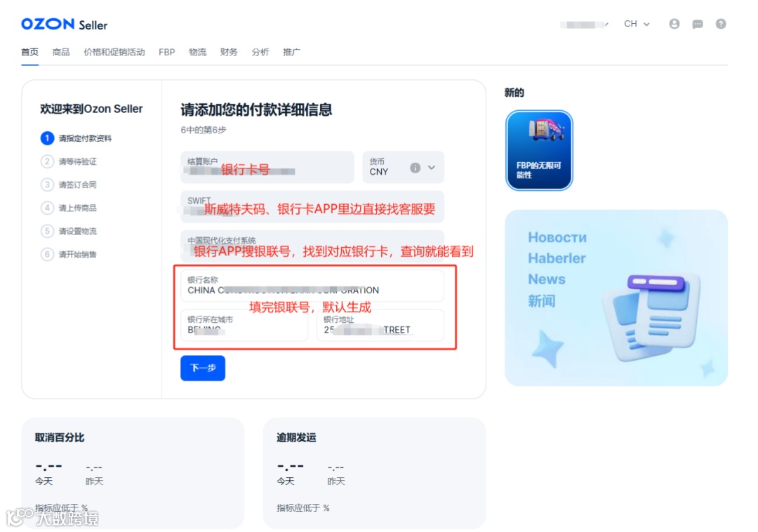Expand the CH language dropdown
Image resolution: width=758 pixels, height=532 pixels.
[x=637, y=24]
